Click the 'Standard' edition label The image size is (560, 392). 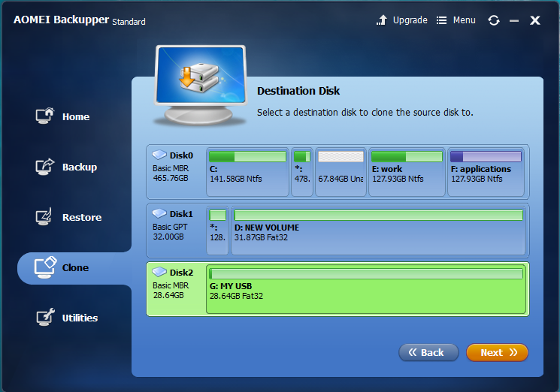[x=129, y=22]
